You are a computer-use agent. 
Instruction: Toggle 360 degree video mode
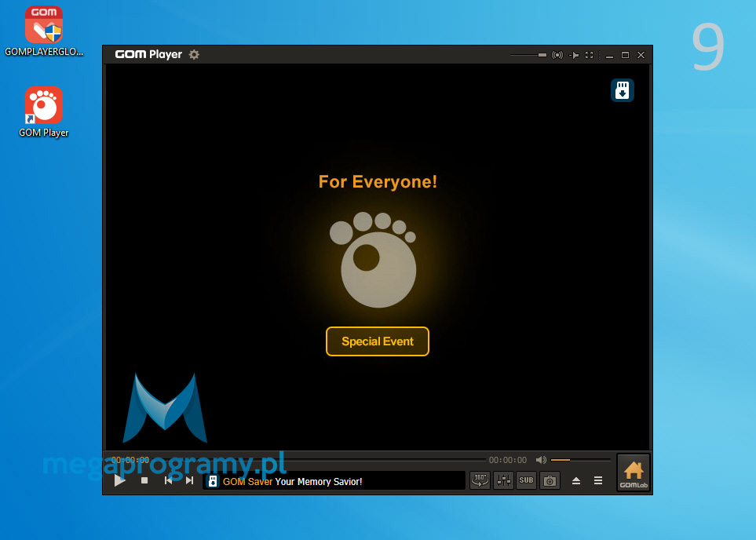[480, 480]
